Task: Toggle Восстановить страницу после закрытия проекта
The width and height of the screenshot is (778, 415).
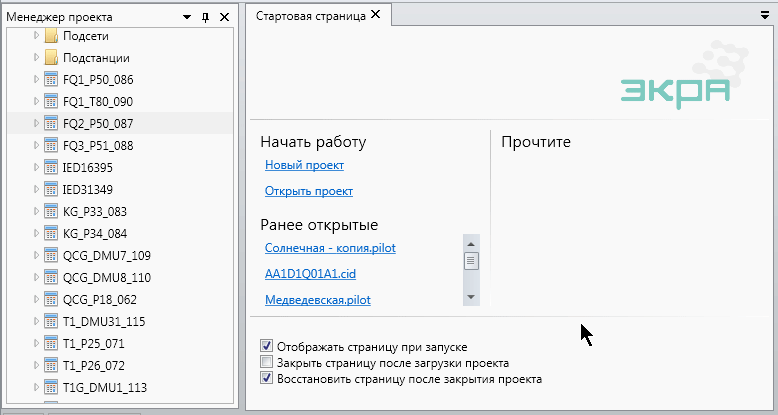Action: [266, 378]
